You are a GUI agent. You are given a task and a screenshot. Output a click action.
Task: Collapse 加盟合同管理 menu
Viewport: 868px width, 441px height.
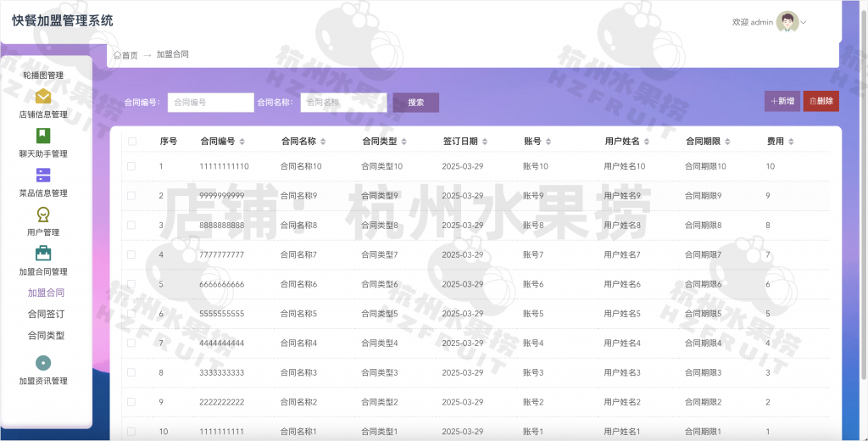43,271
